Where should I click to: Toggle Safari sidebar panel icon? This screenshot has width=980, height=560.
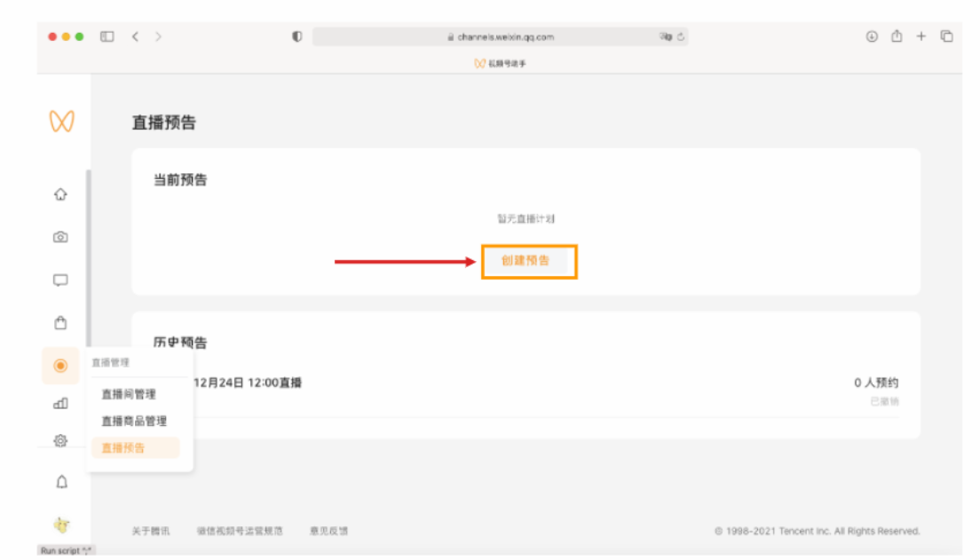[x=107, y=37]
